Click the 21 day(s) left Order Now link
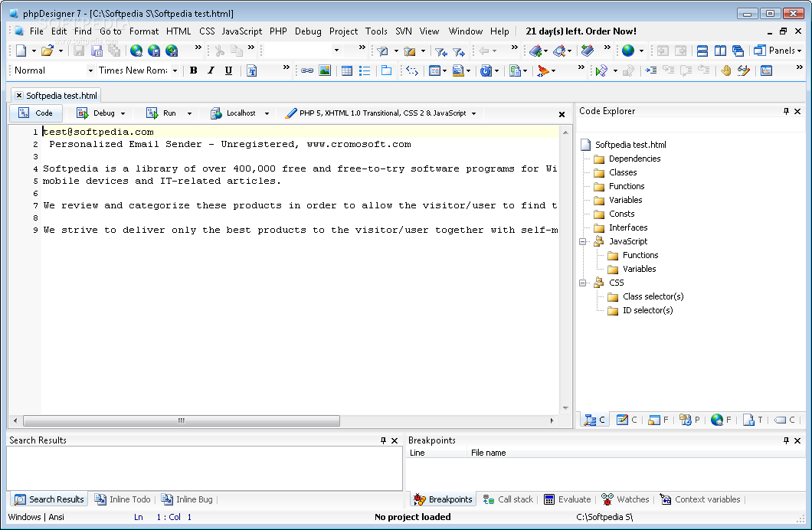The image size is (812, 530). click(x=581, y=31)
